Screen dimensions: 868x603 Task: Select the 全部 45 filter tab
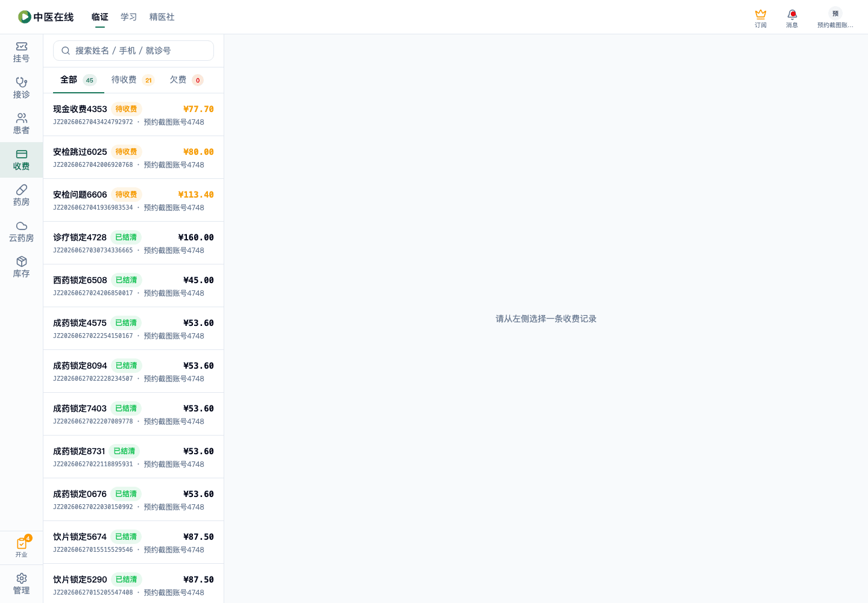78,80
